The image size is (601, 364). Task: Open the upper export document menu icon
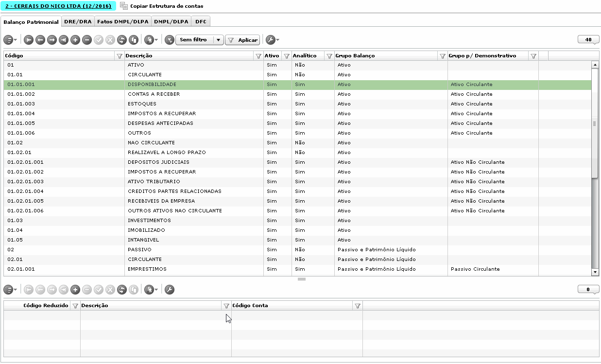[151, 40]
